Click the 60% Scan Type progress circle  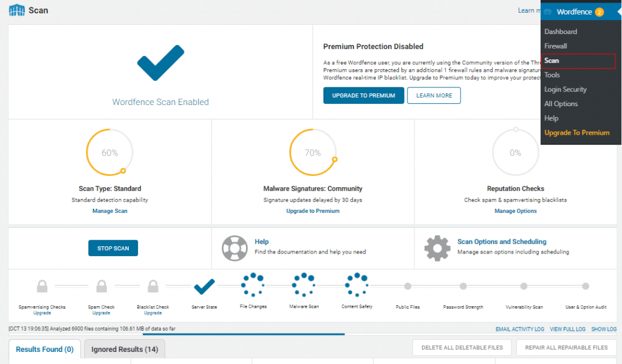pos(110,152)
